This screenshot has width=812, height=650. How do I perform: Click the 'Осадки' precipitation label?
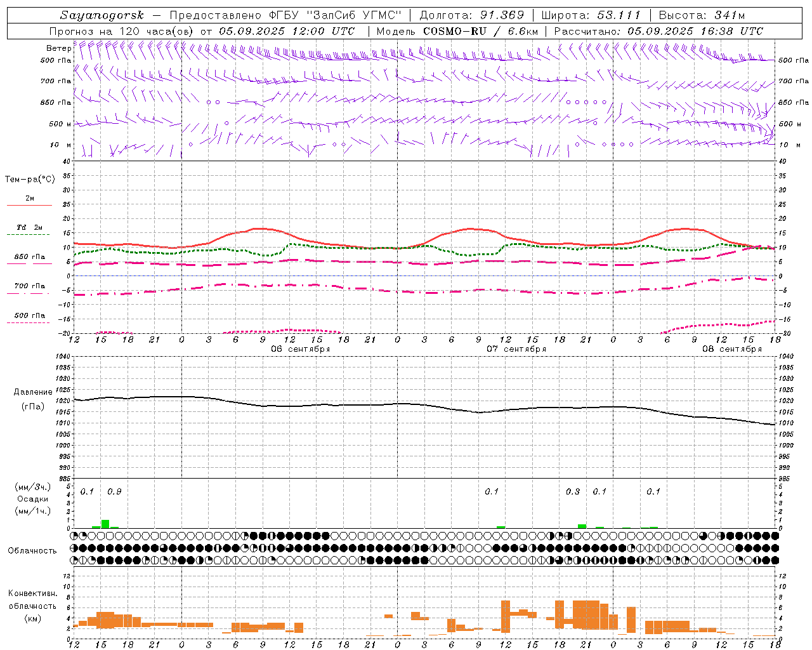click(x=33, y=499)
